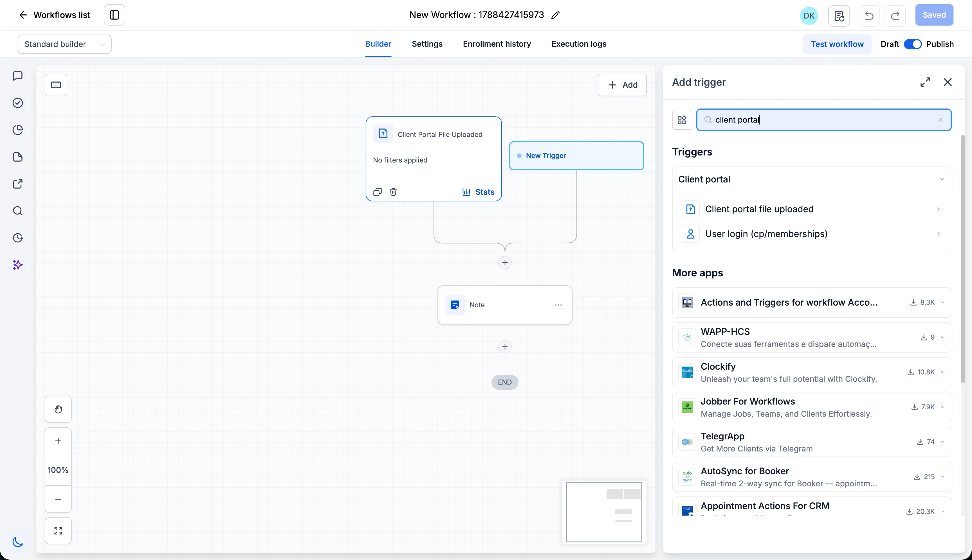This screenshot has height=560, width=972.
Task: Edit workflow name with pencil icon
Action: pyautogui.click(x=555, y=15)
